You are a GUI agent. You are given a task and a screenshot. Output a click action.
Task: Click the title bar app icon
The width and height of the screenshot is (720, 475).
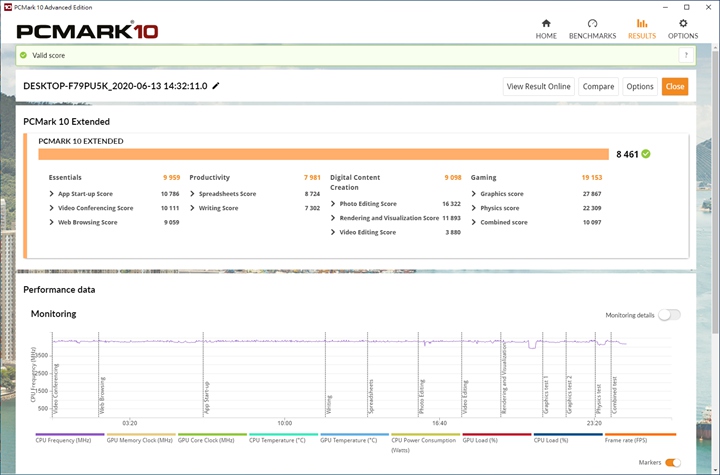click(8, 6)
